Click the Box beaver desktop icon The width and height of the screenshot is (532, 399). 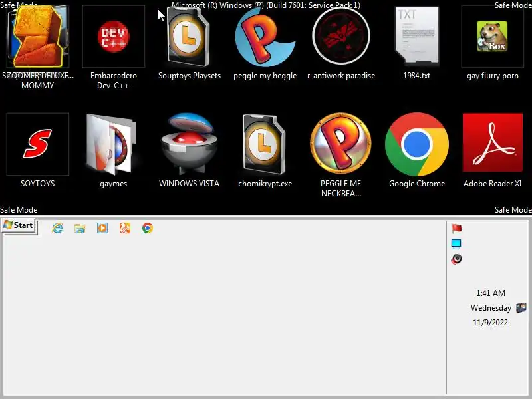492,37
